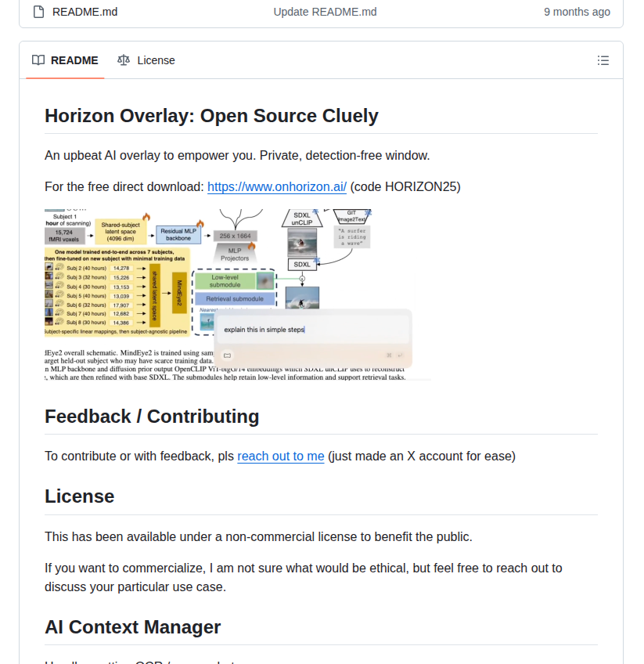Switch to the README tab
Viewport: 644px width, 664px height.
65,60
